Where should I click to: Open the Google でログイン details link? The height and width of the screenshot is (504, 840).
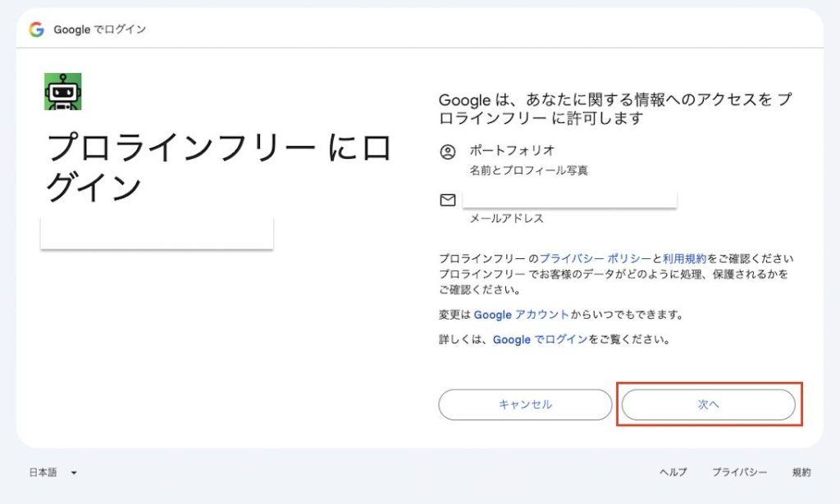[x=540, y=339]
